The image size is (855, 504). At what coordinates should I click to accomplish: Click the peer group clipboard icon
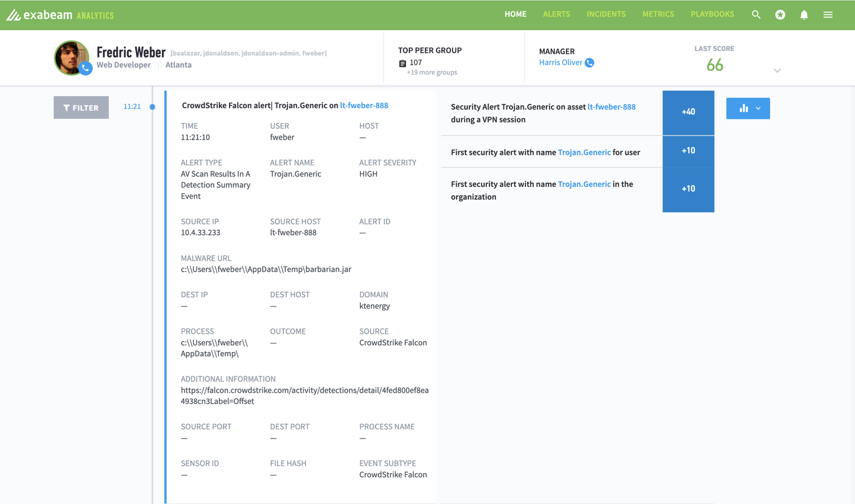click(402, 63)
